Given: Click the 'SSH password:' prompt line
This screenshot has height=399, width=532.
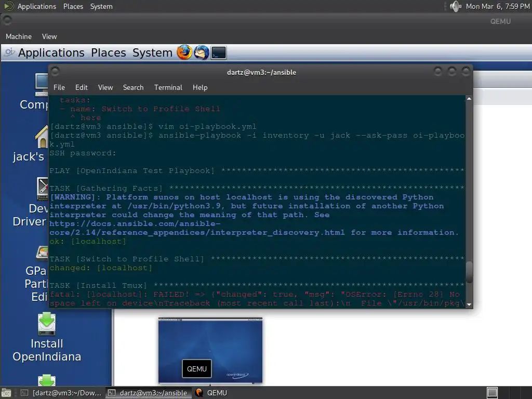Looking at the screenshot, I should click(83, 153).
